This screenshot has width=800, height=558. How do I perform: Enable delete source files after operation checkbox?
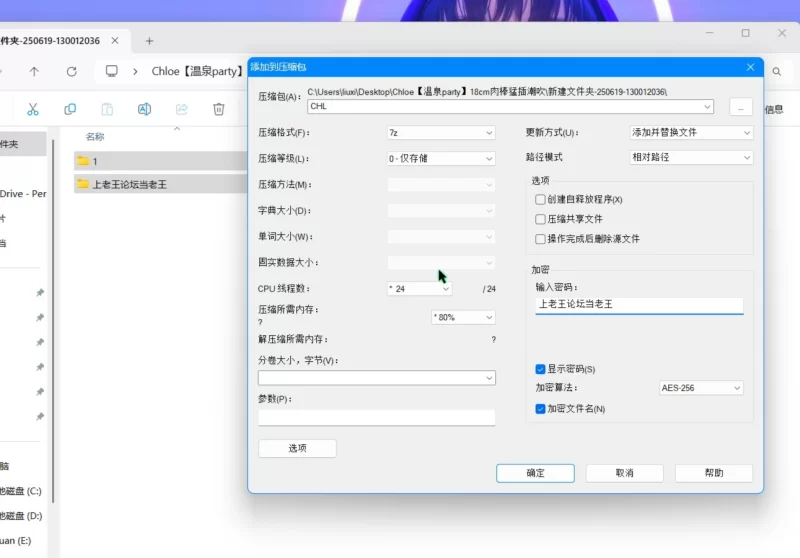(x=540, y=239)
